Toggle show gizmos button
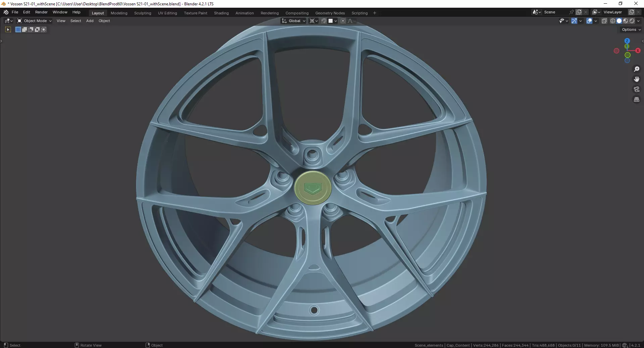The image size is (644, 348). tap(574, 21)
